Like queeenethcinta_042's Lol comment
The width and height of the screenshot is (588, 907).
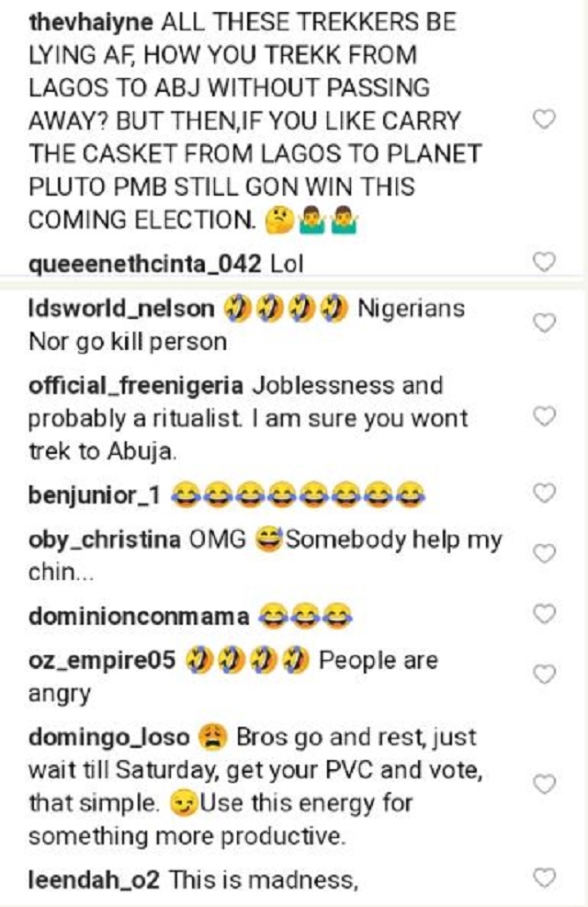(x=544, y=262)
